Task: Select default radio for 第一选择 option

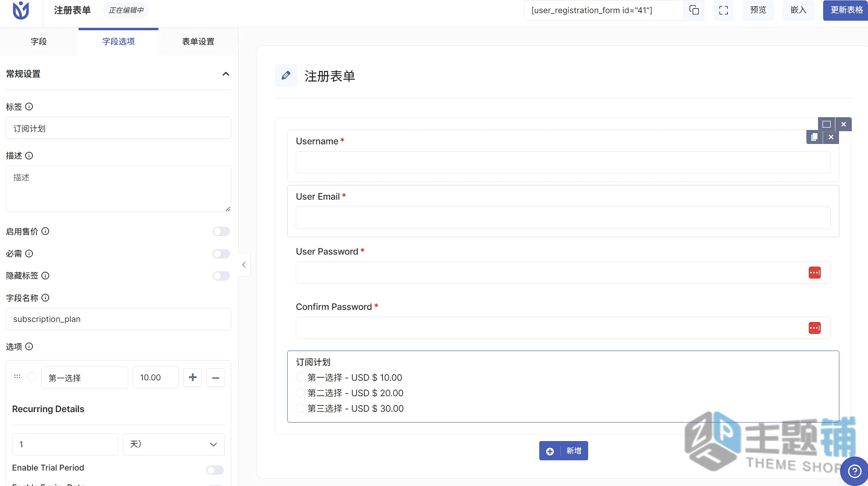Action: pyautogui.click(x=32, y=376)
